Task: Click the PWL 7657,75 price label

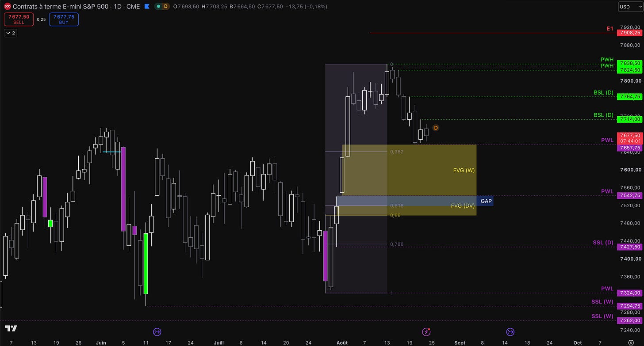Action: click(x=630, y=148)
